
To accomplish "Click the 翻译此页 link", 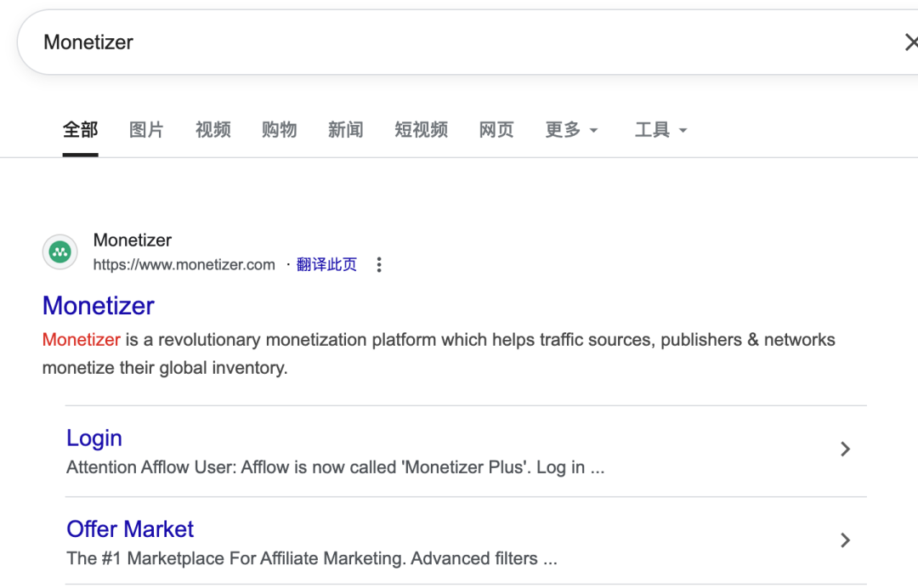I will coord(326,265).
